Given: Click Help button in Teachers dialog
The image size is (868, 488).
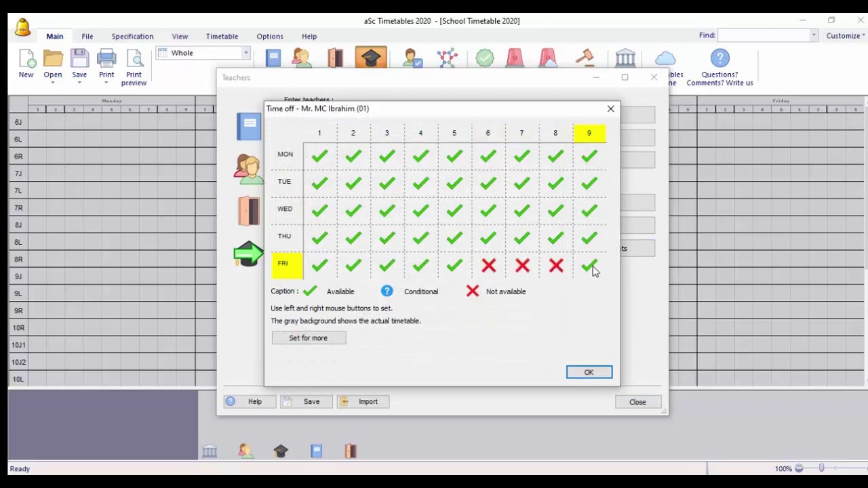Looking at the screenshot, I should pos(250,402).
